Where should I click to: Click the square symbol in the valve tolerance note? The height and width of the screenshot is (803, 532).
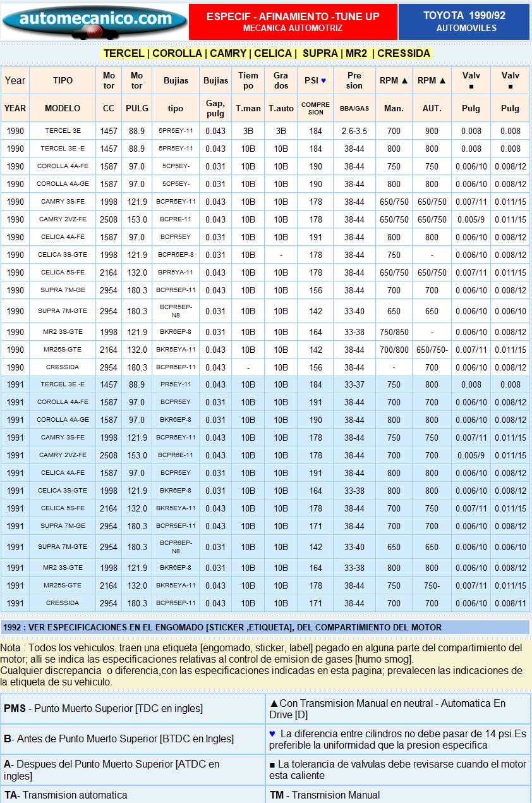coord(272,764)
